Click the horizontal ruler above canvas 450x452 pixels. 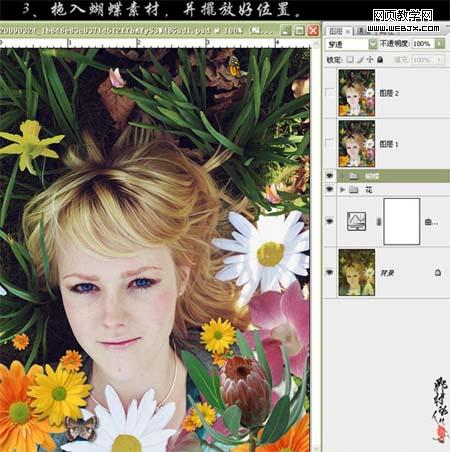tap(155, 43)
